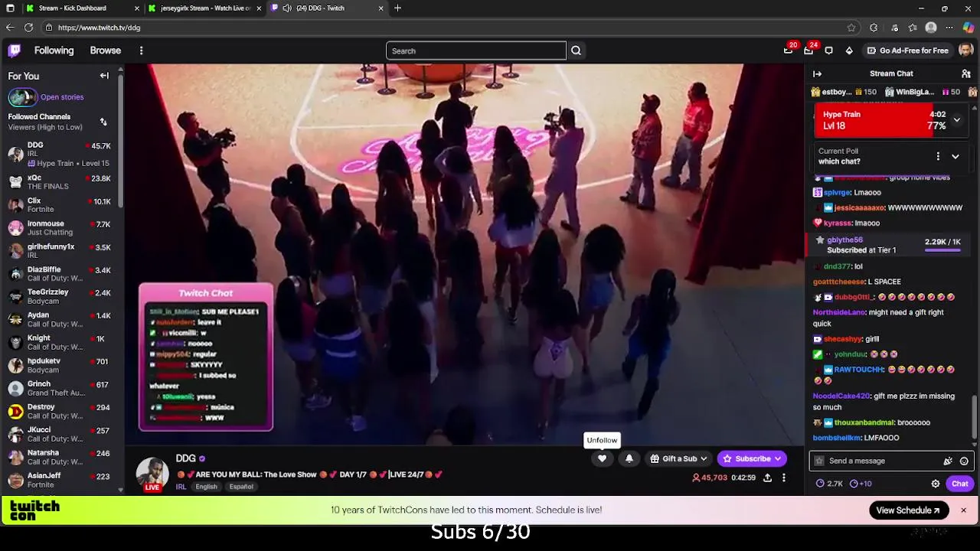Click the English language tag
Image resolution: width=980 pixels, height=551 pixels.
point(206,487)
